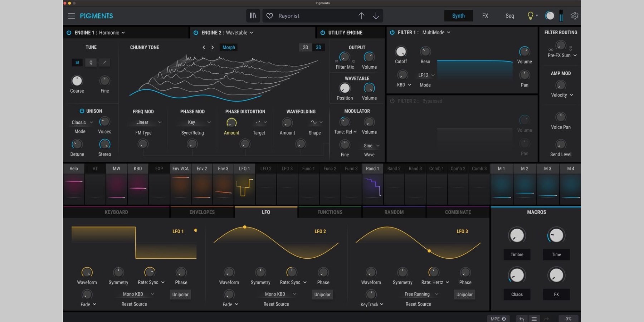Viewport: 644px width, 322px height.
Task: Select previous wavetable with left chevron
Action: point(204,47)
